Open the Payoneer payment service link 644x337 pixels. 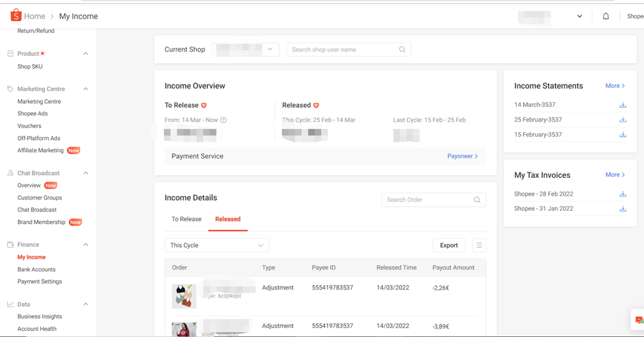462,157
